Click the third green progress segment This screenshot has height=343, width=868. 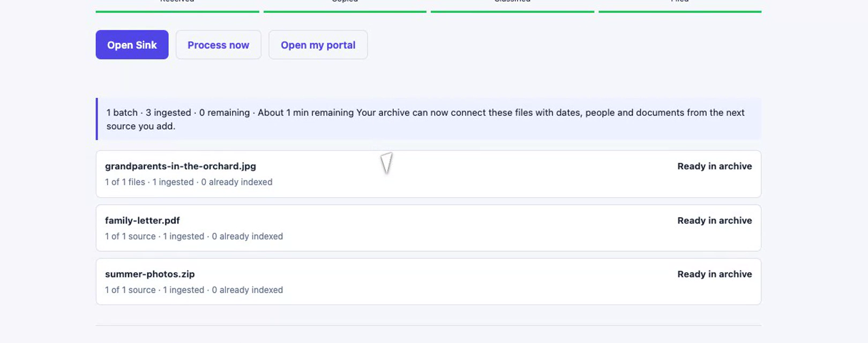(x=512, y=11)
